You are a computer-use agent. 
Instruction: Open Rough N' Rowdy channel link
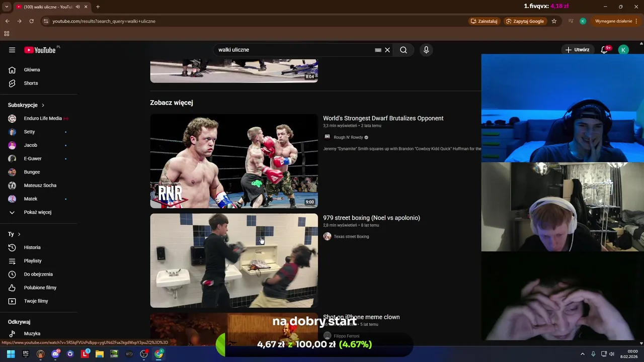pos(348,137)
